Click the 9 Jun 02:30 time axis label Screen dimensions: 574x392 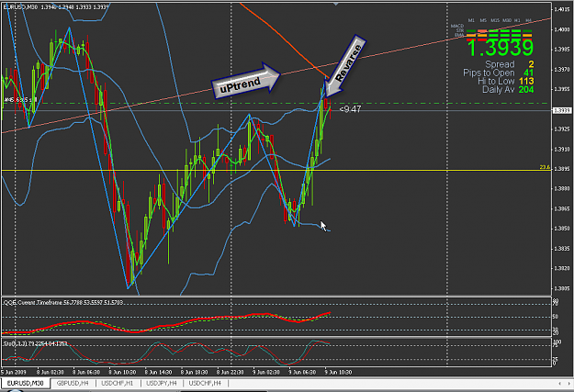pos(266,372)
